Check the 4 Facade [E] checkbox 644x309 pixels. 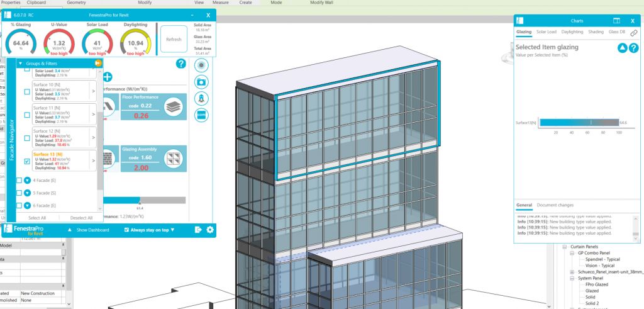(19, 181)
